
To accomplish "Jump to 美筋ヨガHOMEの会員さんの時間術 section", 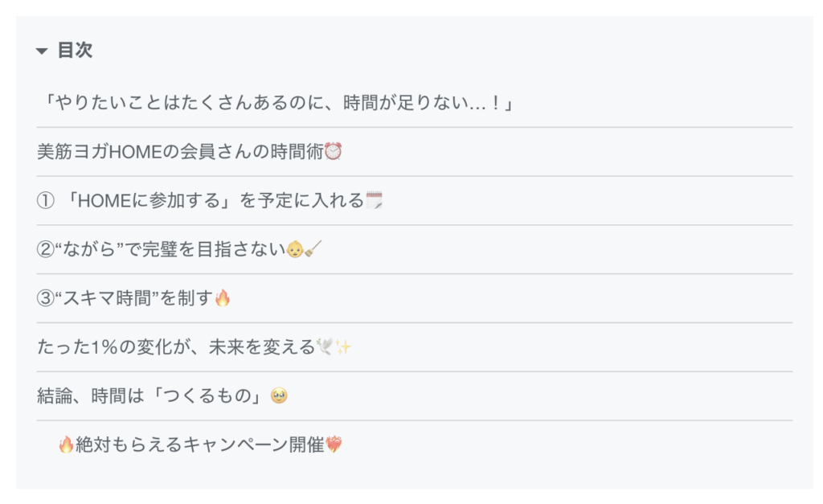I will point(180,151).
